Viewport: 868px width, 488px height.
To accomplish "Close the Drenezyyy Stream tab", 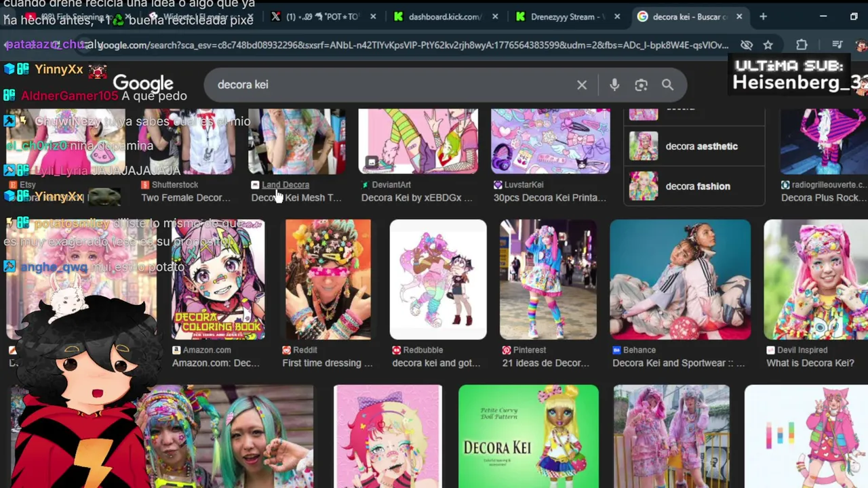I will 617,16.
